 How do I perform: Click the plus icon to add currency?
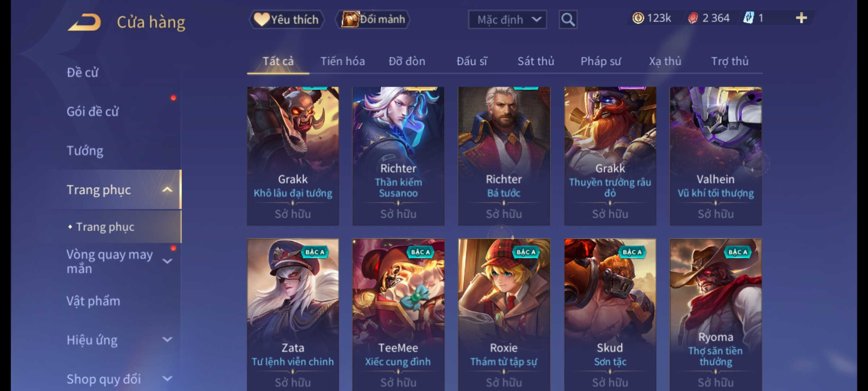coord(801,18)
